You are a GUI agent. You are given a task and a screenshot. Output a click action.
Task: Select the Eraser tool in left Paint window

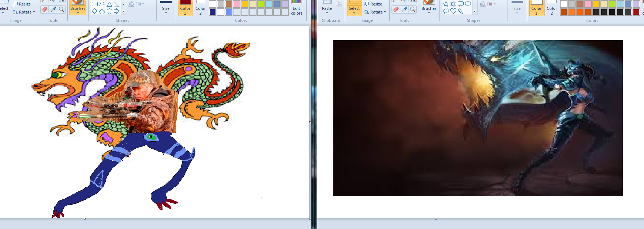[45, 9]
